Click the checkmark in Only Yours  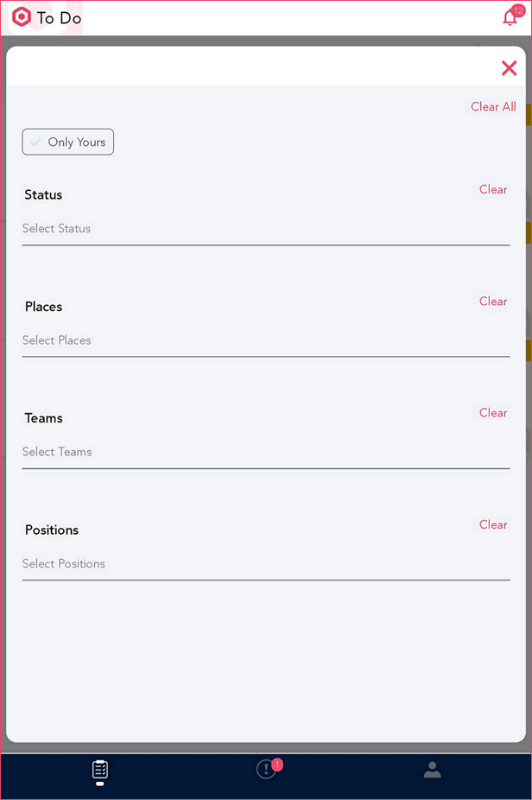point(35,143)
